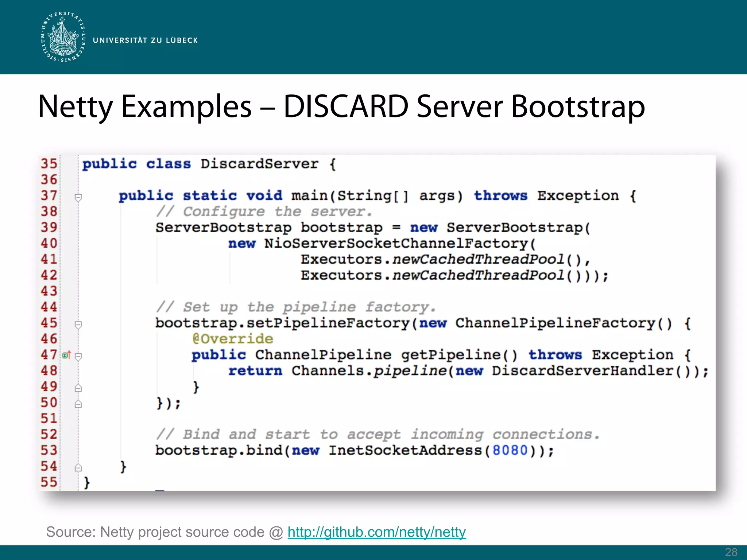
Task: Click the slide page number 28
Action: click(x=731, y=552)
